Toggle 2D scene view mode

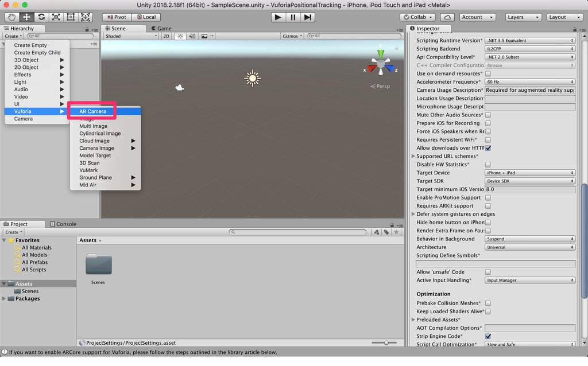pos(166,36)
